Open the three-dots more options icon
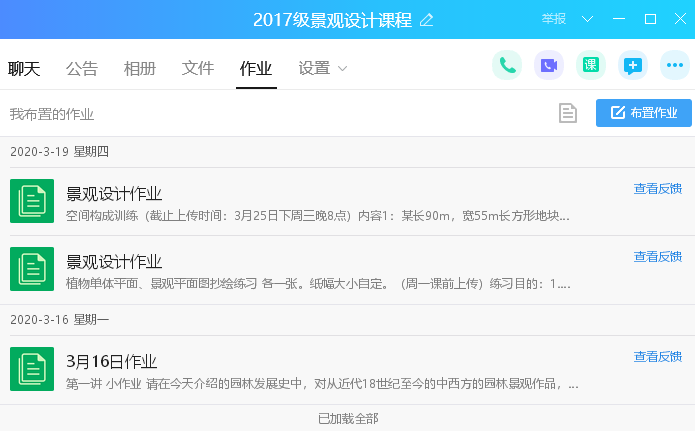Viewport: 695px width, 431px height. 675,65
